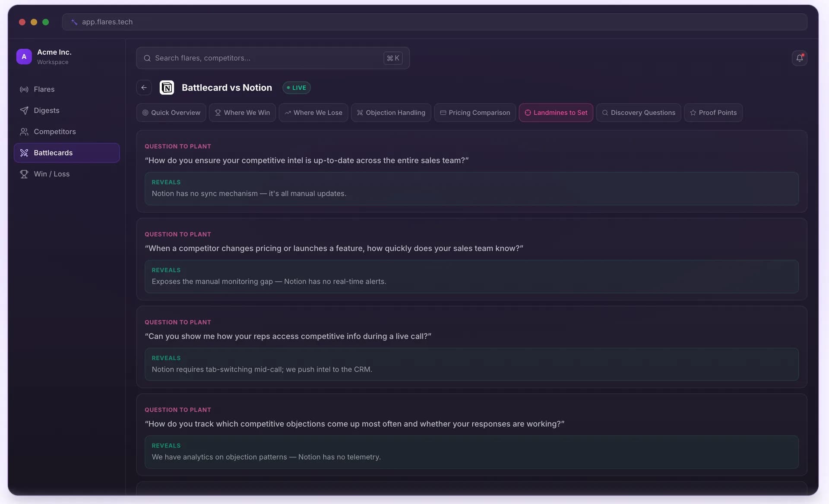Screen dimensions: 829x504
Task: Click the yellow minimize window button
Action: point(34,22)
